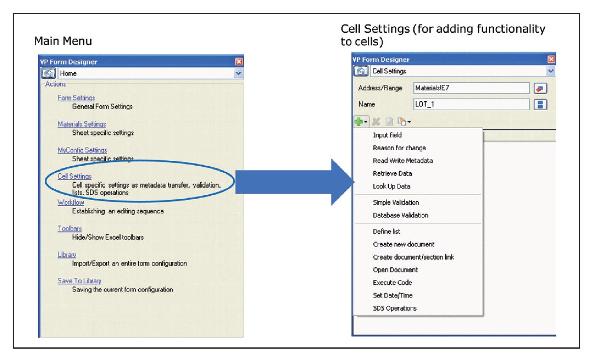This screenshot has height=364, width=593.
Task: Close the Main Menu VP Form Designer window
Action: coord(239,62)
